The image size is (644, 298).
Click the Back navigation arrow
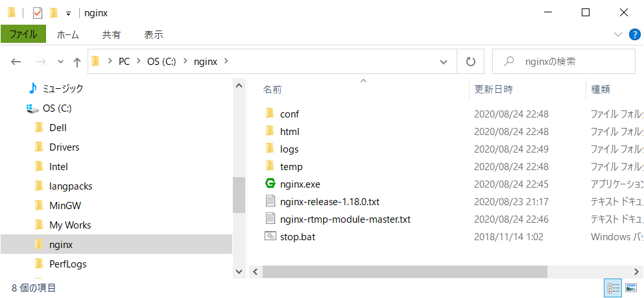tap(16, 62)
